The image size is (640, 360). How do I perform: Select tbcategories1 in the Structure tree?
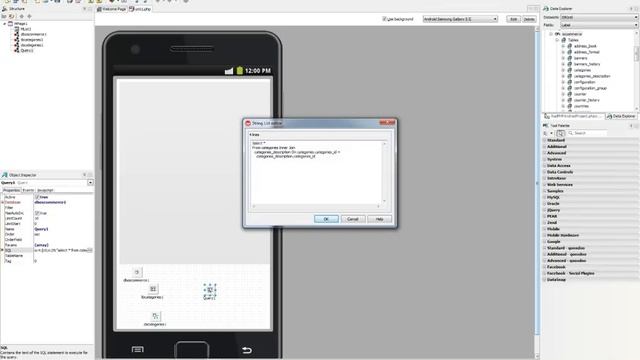tap(32, 40)
